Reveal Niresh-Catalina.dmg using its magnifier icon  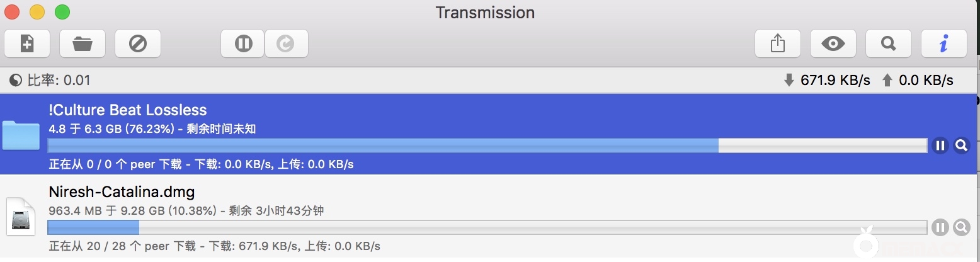(961, 227)
